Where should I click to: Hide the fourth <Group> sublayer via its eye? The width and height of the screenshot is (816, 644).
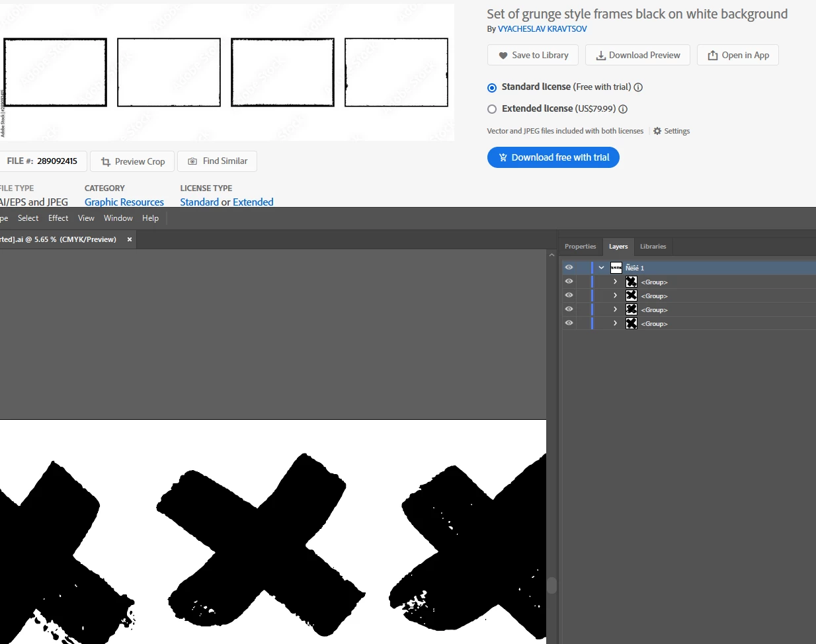[x=569, y=323]
